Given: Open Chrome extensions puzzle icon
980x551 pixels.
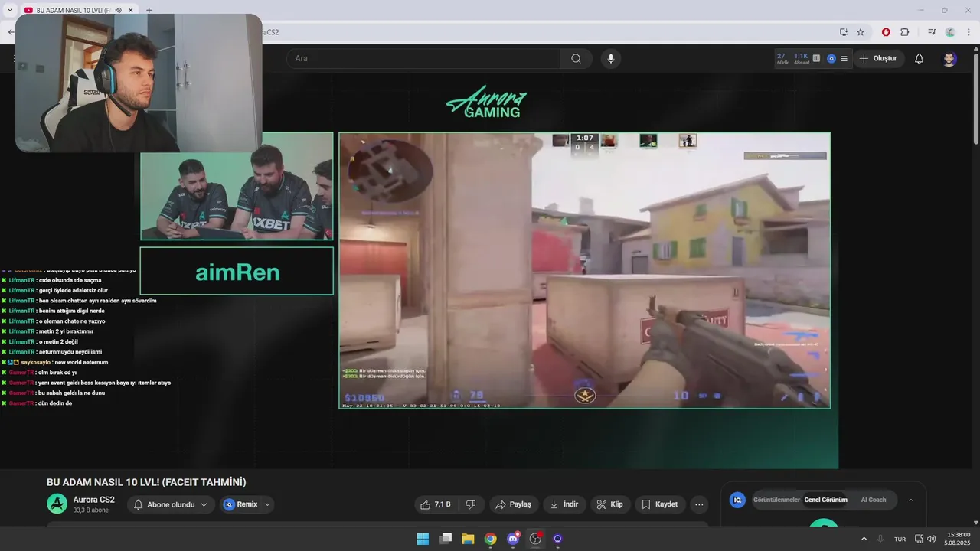Looking at the screenshot, I should click(904, 32).
